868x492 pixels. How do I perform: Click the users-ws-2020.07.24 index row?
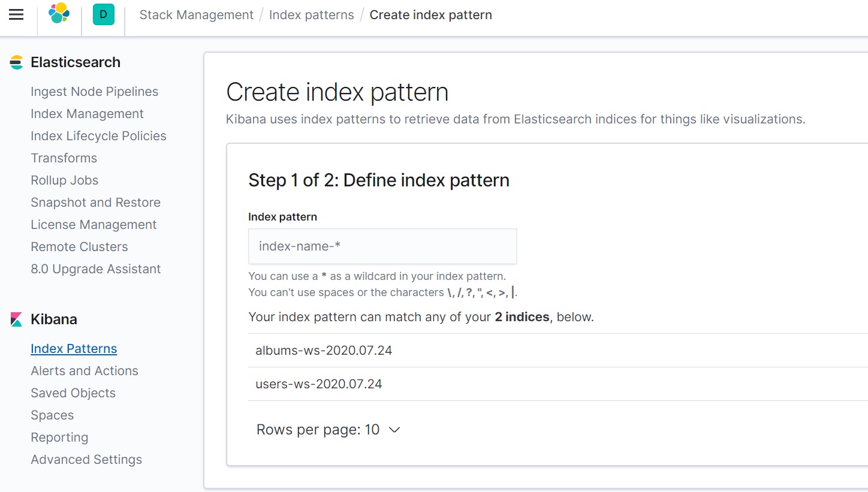(x=318, y=384)
